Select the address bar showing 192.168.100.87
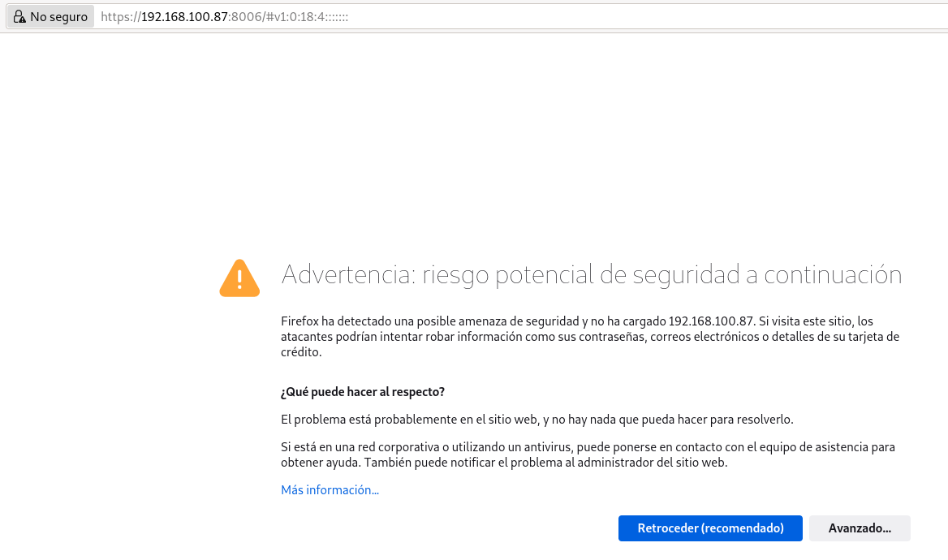The image size is (948, 560). pyautogui.click(x=223, y=15)
